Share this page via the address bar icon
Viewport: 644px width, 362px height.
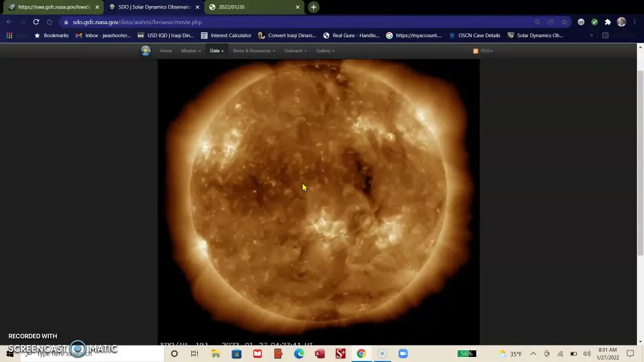(x=551, y=22)
